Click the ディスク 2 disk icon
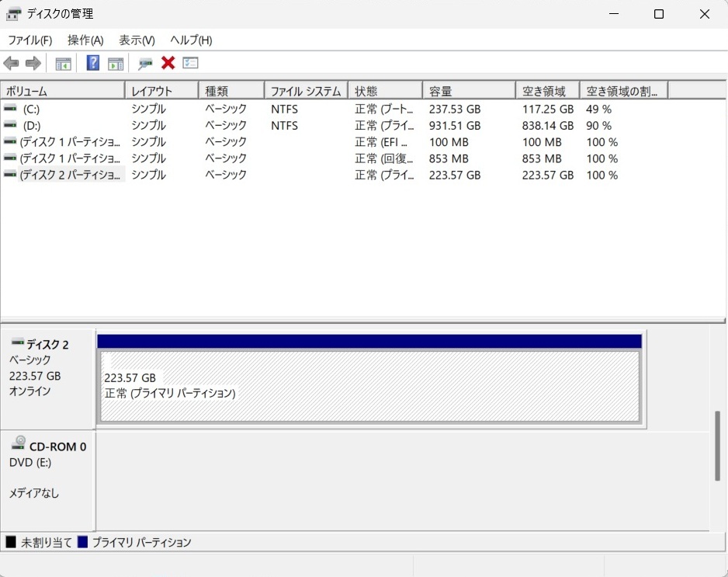728x577 pixels. click(x=18, y=342)
